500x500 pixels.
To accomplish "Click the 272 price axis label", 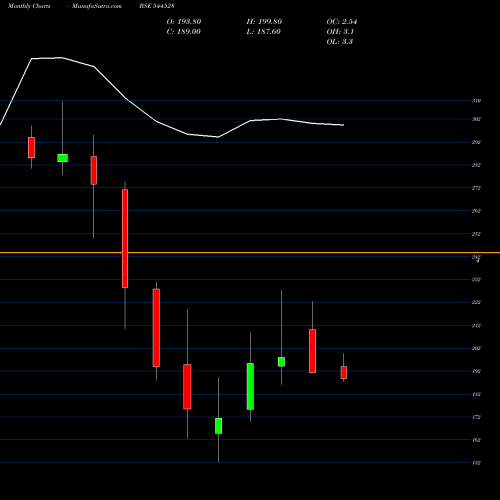I will pos(476,188).
